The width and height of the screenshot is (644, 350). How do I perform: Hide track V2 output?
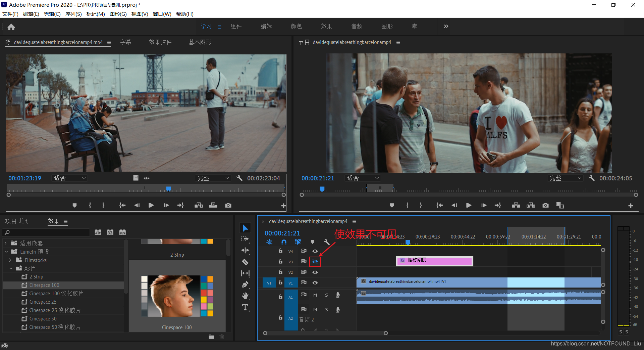click(315, 272)
